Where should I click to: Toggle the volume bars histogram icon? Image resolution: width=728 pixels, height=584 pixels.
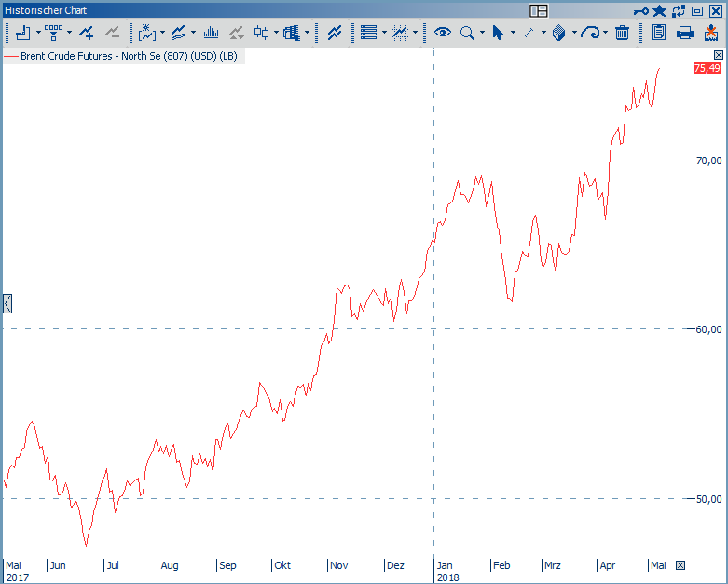[212, 33]
